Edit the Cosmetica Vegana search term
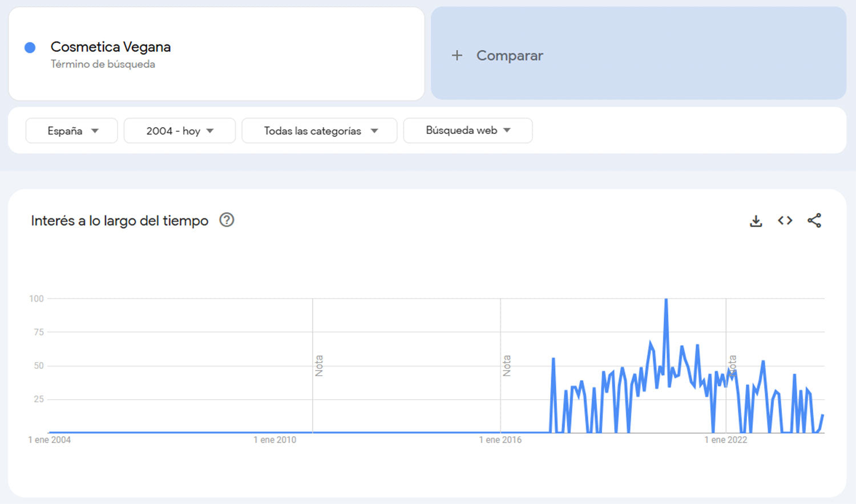This screenshot has height=504, width=856. click(x=111, y=47)
